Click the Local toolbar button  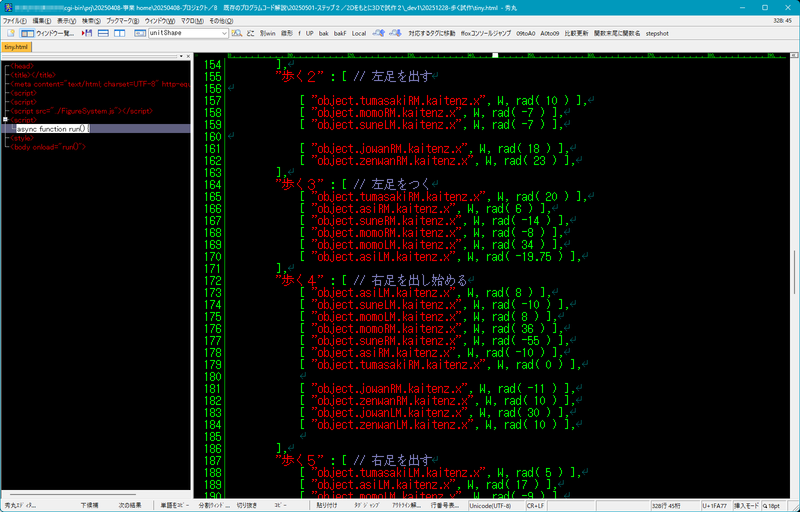(x=358, y=33)
